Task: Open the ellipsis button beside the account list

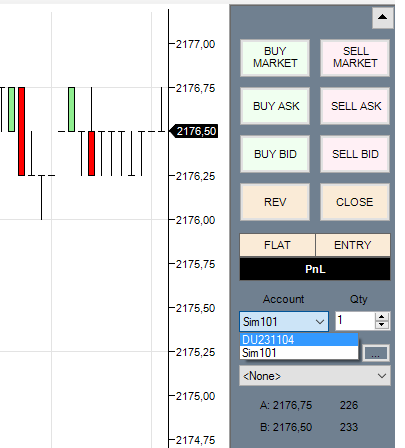Action: [375, 353]
